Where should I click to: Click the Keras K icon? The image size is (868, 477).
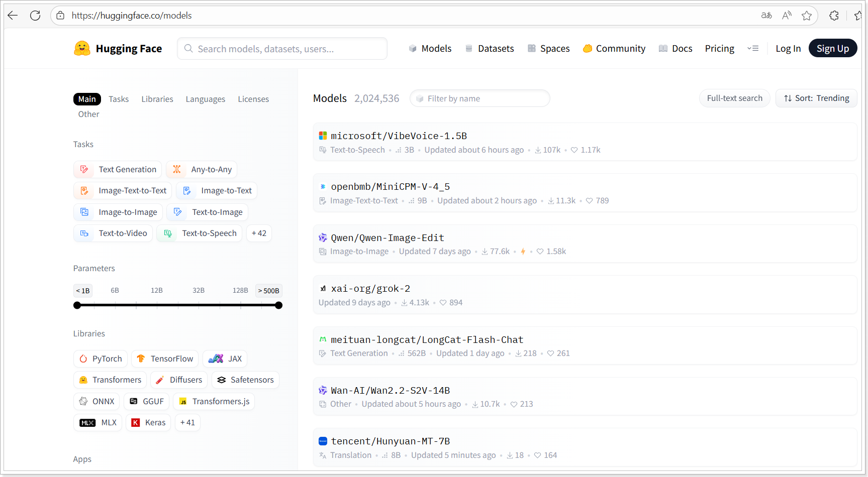pos(136,423)
